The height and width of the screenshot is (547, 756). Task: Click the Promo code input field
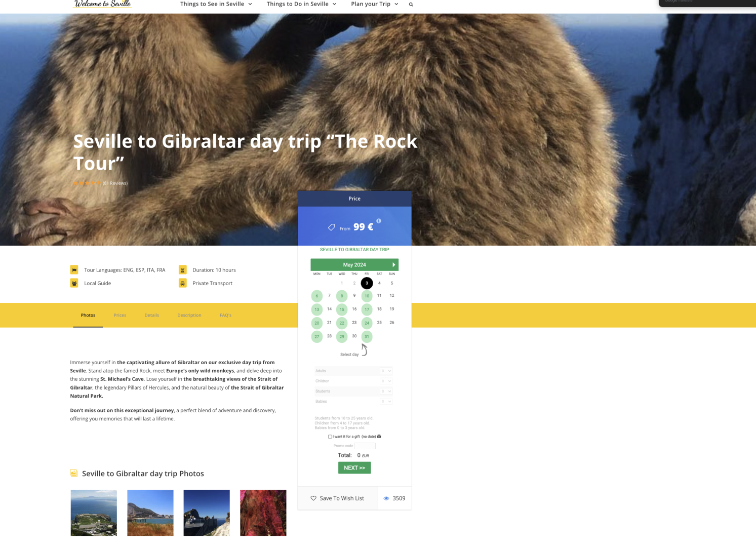pyautogui.click(x=365, y=446)
